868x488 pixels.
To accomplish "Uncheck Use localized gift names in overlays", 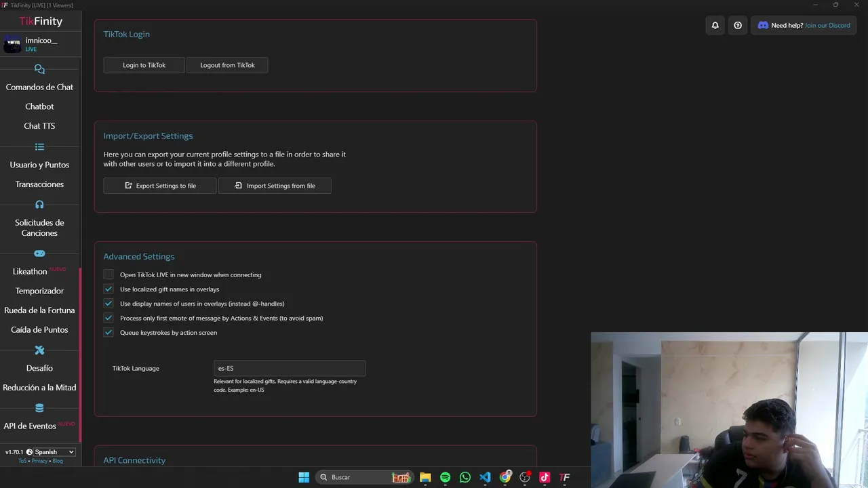I will click(108, 289).
